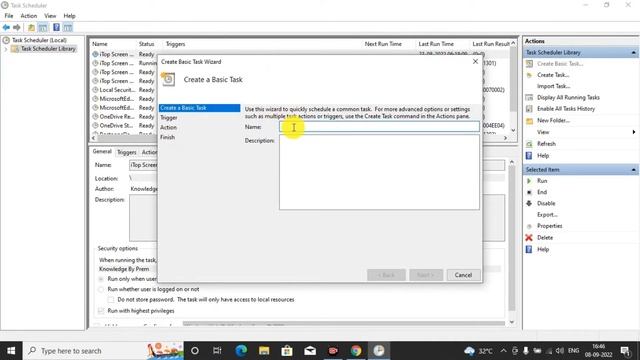The height and width of the screenshot is (360, 640).
Task: Click the Forward arrow toolbar icon
Action: pos(17,27)
